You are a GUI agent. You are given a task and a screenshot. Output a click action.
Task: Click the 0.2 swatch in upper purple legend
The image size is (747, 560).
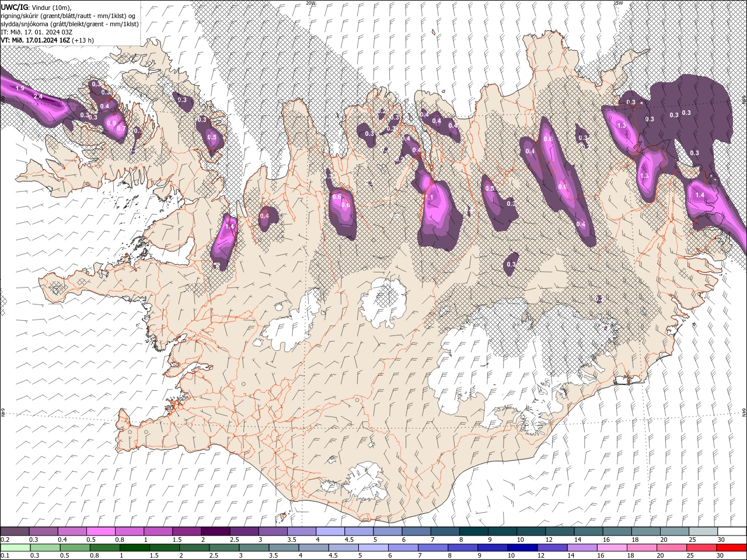(x=15, y=531)
